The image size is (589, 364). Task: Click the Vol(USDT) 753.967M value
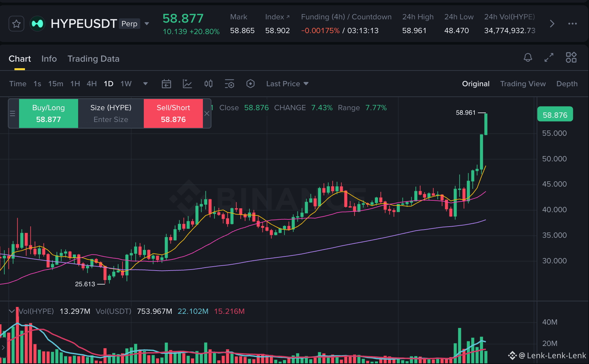click(x=154, y=311)
